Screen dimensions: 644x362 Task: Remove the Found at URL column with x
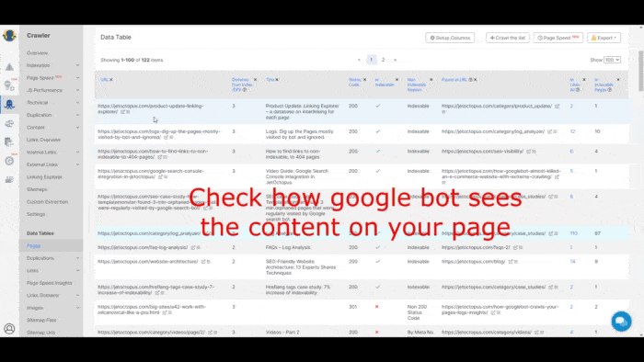476,80
